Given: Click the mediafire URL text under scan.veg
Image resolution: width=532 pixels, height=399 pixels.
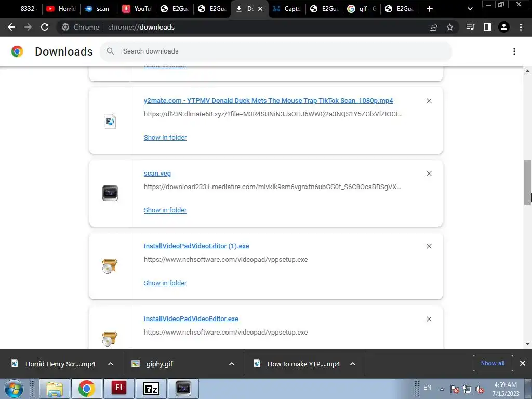Looking at the screenshot, I should (x=272, y=187).
